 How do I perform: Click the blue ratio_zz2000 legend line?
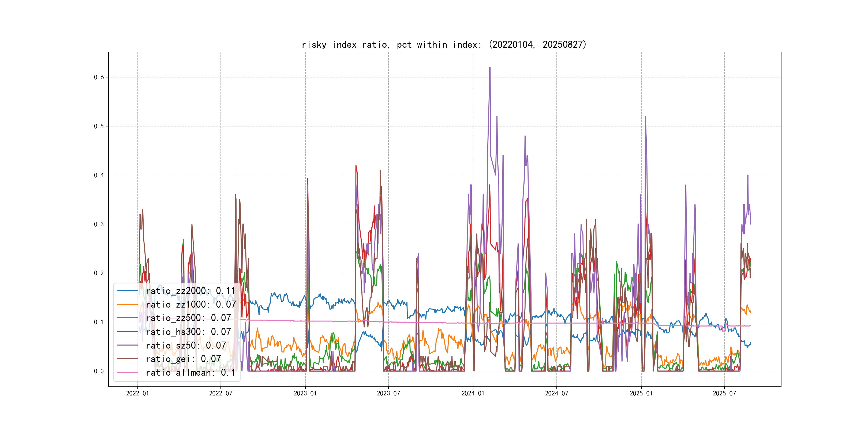click(127, 290)
